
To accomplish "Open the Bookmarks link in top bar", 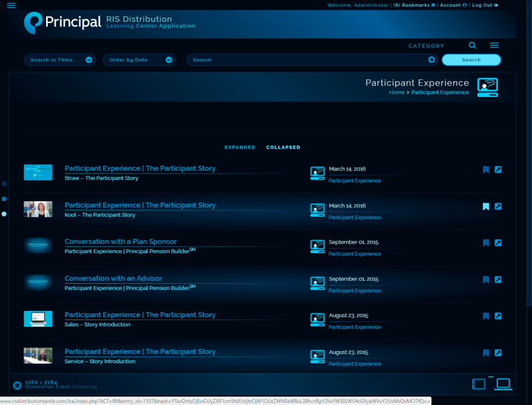I will 414,5.
